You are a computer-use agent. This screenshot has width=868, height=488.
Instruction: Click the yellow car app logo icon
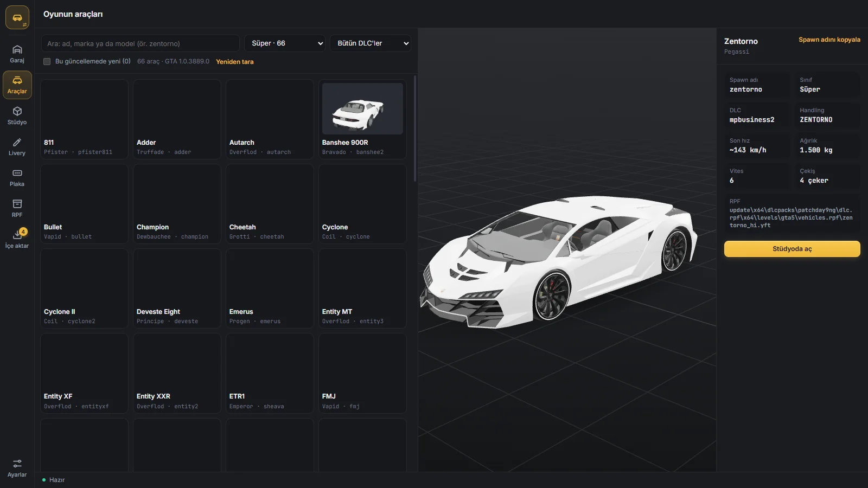[17, 18]
